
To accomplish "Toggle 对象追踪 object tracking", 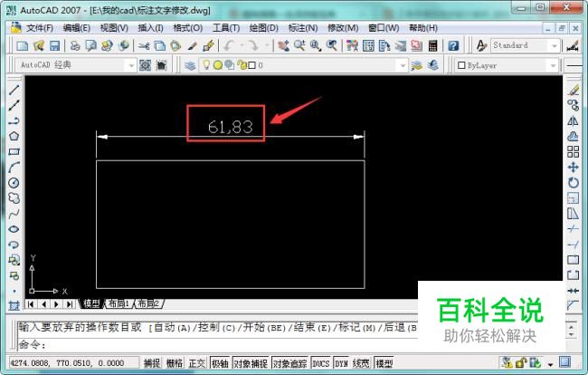I will 289,363.
